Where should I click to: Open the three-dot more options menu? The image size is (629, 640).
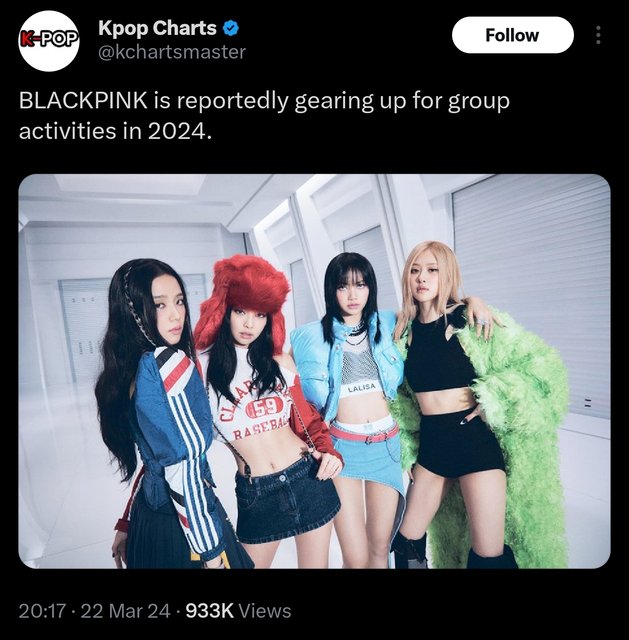(x=598, y=35)
